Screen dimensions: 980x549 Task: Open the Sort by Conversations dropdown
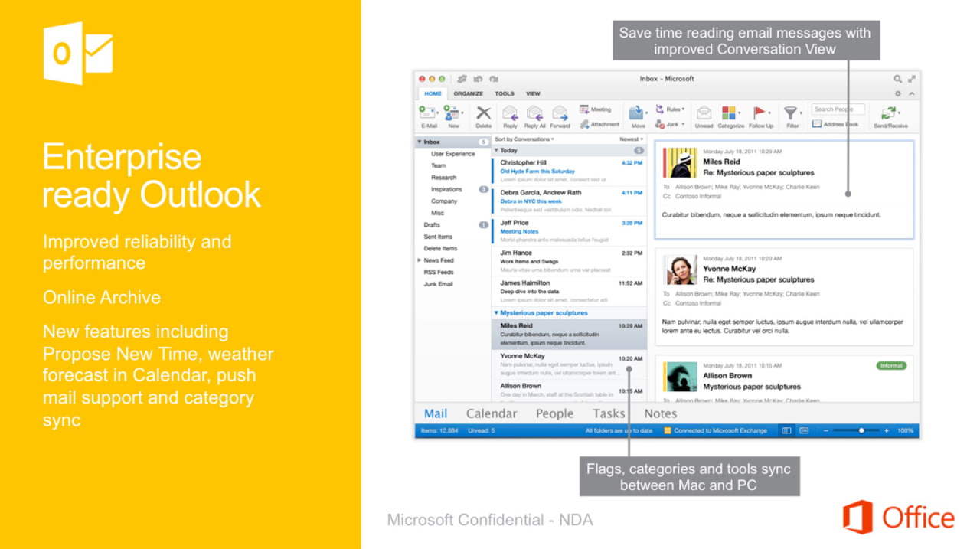524,139
